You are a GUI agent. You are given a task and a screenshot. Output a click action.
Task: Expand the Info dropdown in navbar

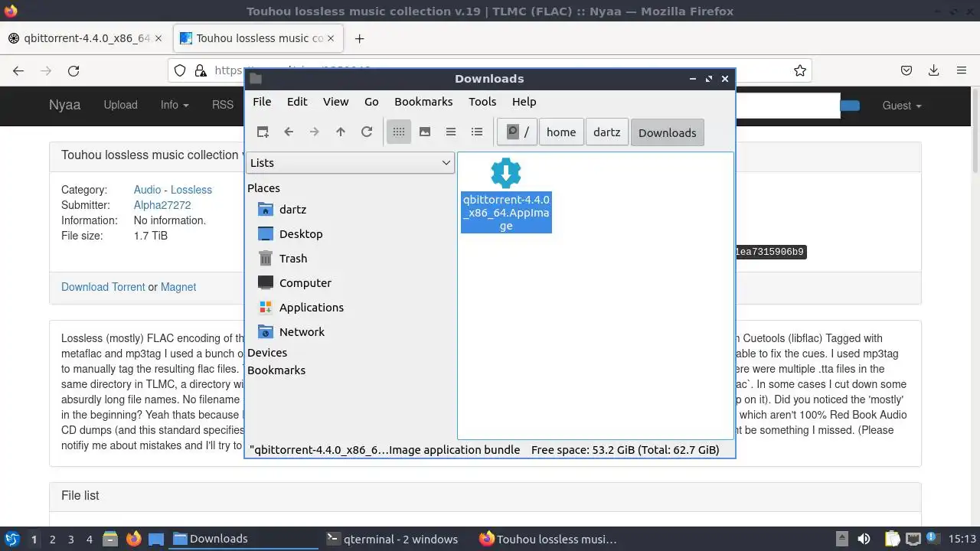click(x=175, y=105)
